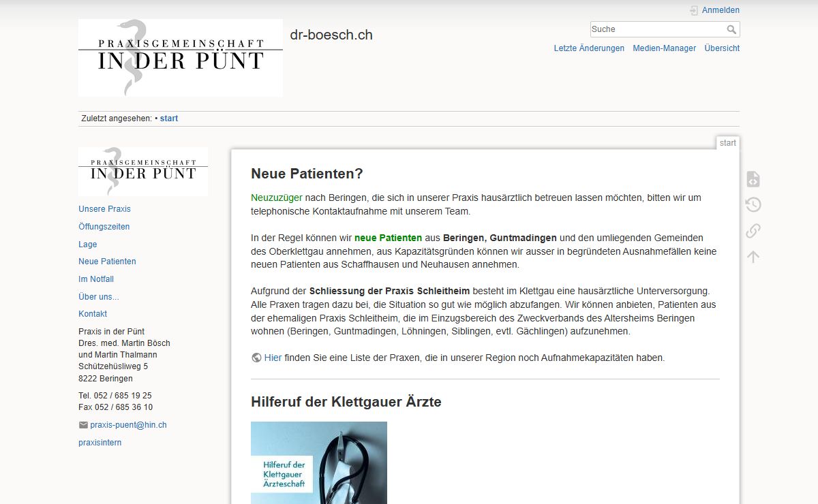Click the search magnifier button
The height and width of the screenshot is (504, 818).
pyautogui.click(x=731, y=29)
